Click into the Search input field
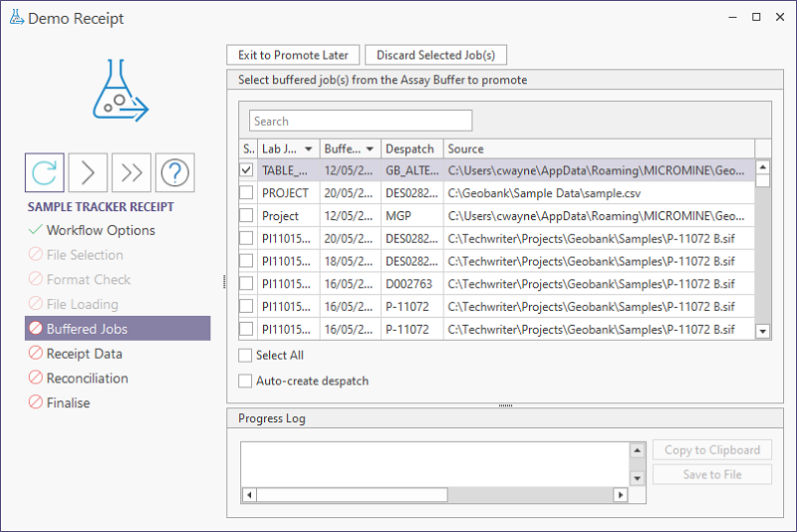This screenshot has width=797, height=532. click(x=361, y=122)
